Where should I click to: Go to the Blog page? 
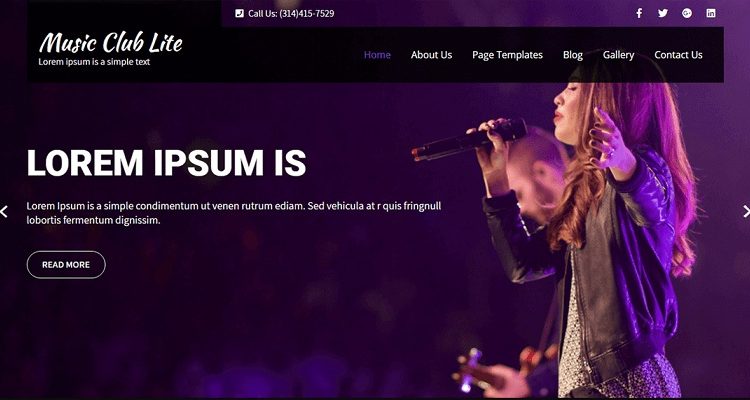(573, 55)
